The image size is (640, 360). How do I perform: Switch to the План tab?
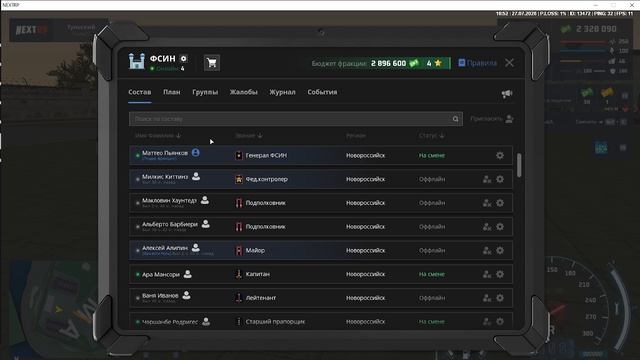(x=172, y=92)
